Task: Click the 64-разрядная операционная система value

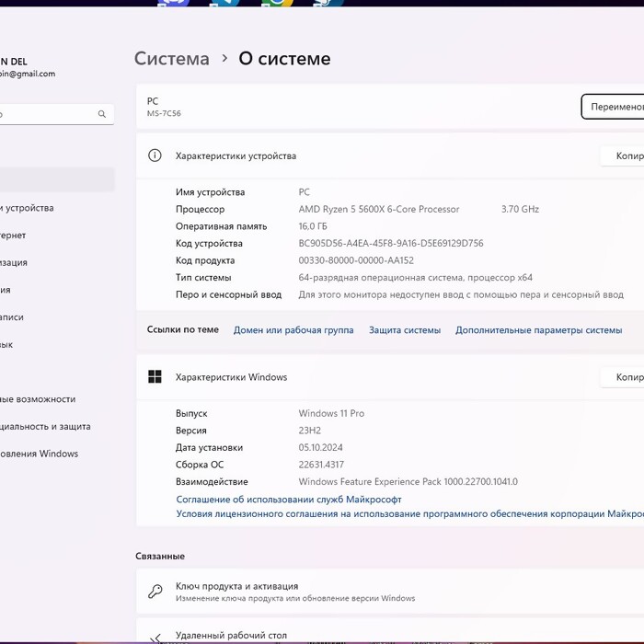Action: coord(415,277)
